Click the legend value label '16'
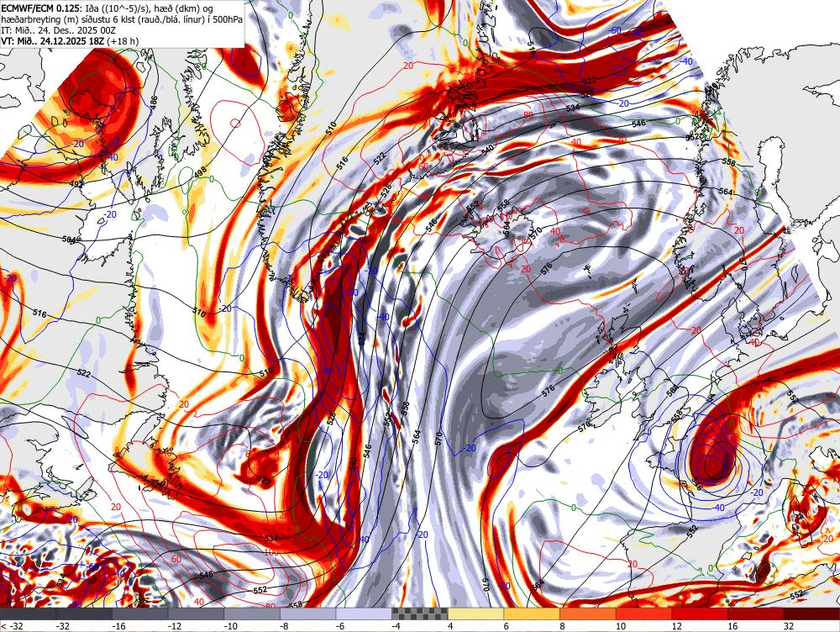 pyautogui.click(x=732, y=626)
